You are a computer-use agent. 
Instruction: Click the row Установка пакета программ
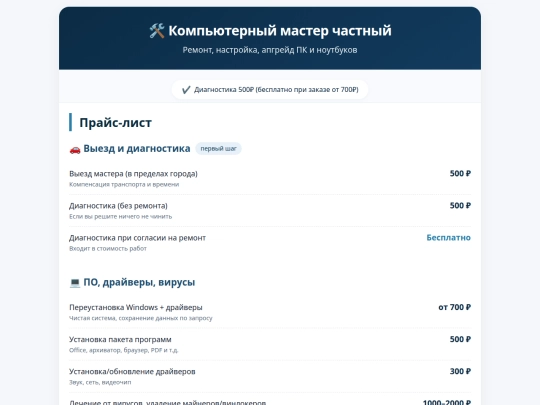[270, 344]
